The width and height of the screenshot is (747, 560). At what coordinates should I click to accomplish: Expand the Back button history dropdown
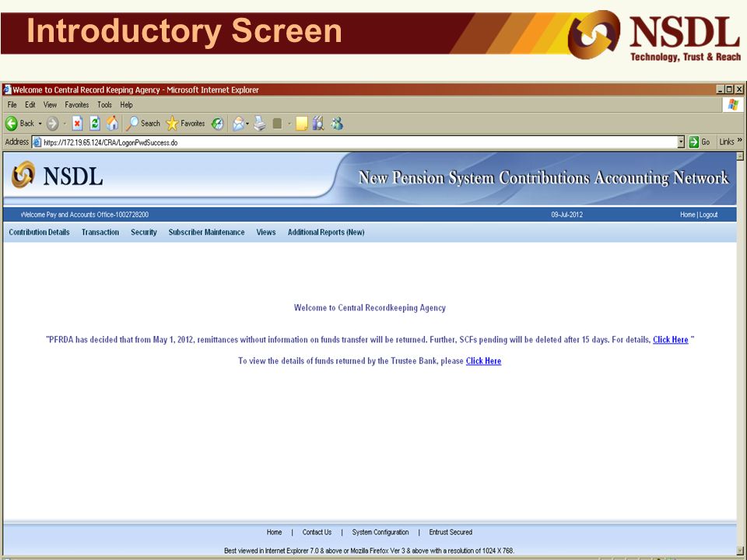[x=40, y=124]
